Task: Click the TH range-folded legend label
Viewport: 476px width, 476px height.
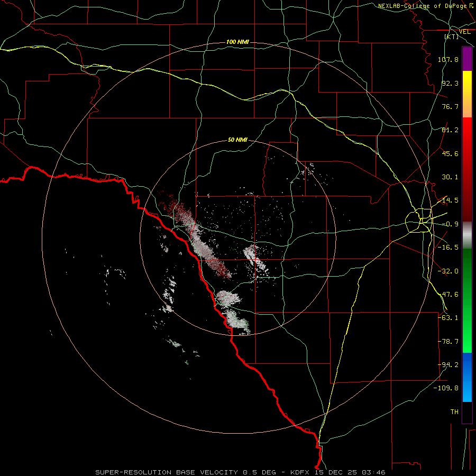Action: coord(454,412)
